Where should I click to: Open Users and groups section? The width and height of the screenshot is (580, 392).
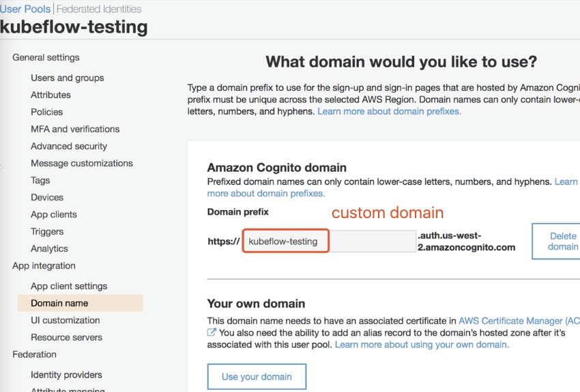click(68, 78)
